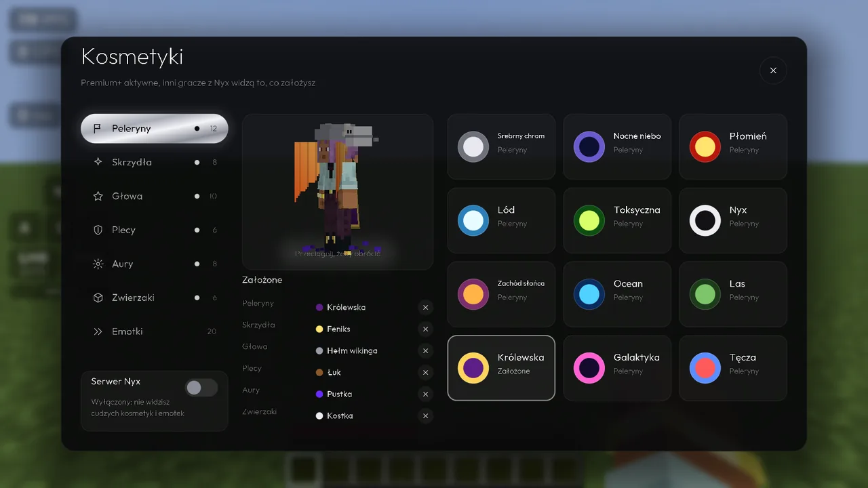Click the Łuk equipped entry
This screenshot has width=868, height=488.
point(329,372)
